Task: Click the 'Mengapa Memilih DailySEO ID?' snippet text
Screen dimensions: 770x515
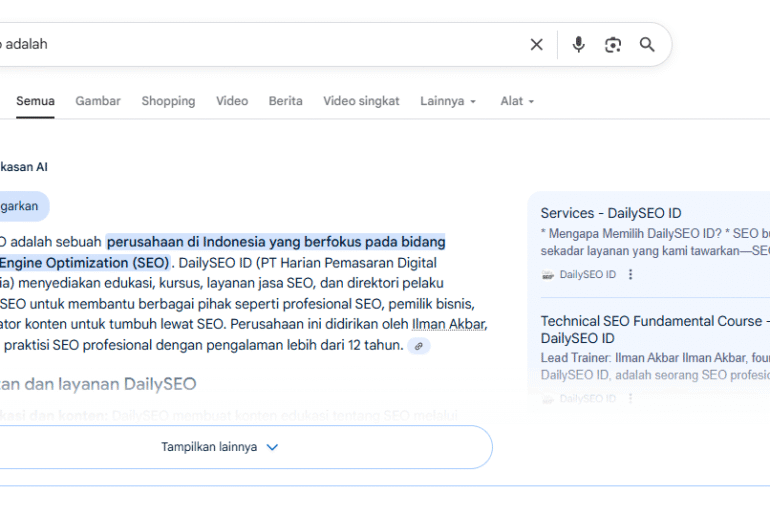Action: tap(635, 234)
